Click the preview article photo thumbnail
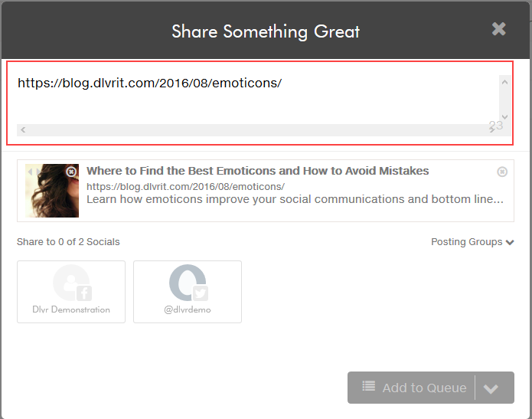The height and width of the screenshot is (419, 532). coord(52,191)
